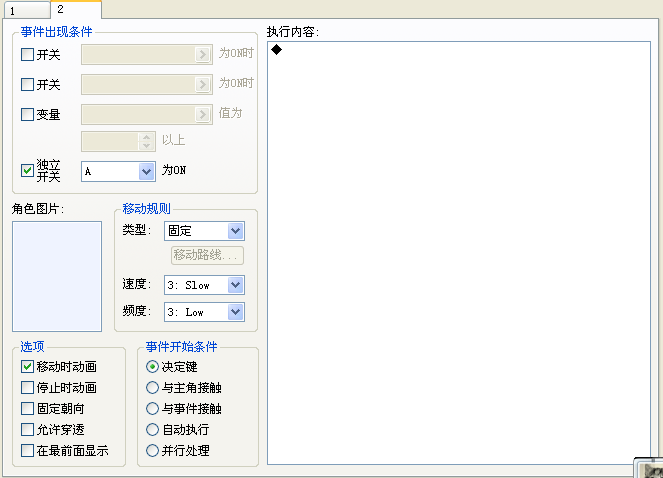Open the 独立开关 A dropdown
663x478 pixels.
[x=118, y=171]
